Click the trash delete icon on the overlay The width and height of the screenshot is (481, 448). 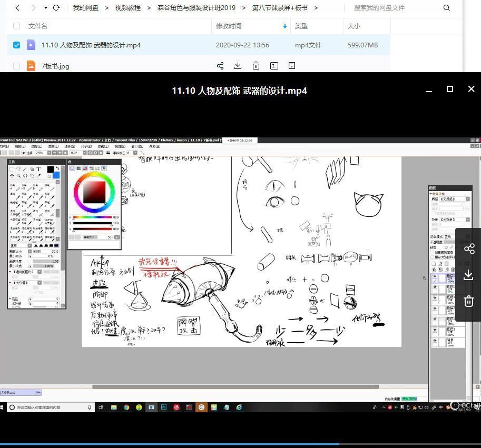point(469,301)
